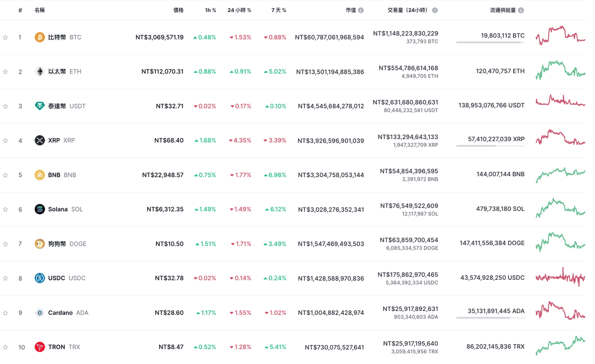Open the Cardano ADA coin link
This screenshot has height=364, width=595.
pos(68,313)
